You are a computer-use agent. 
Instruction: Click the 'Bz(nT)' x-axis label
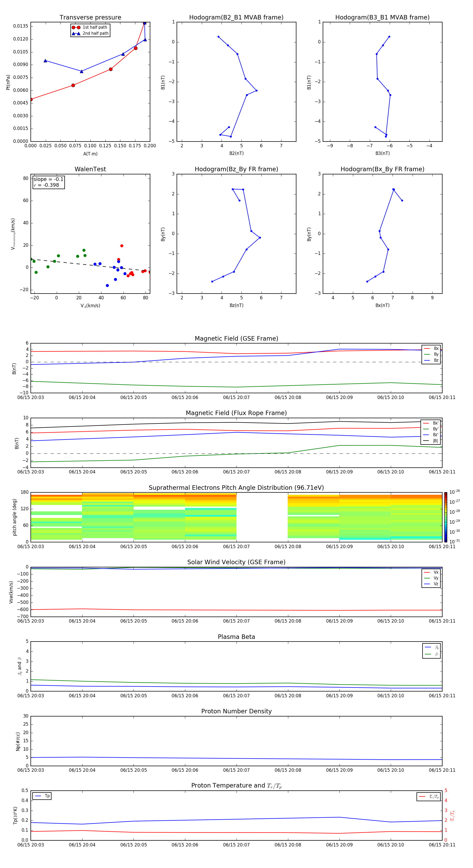[x=236, y=306]
